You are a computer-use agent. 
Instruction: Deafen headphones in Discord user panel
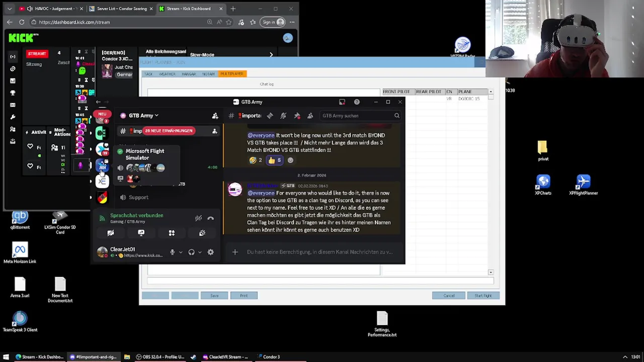click(x=191, y=252)
